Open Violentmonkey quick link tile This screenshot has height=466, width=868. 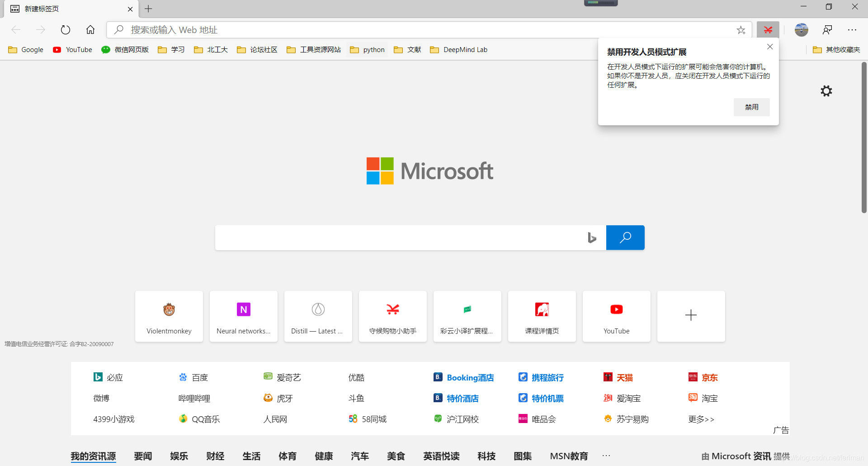click(169, 316)
